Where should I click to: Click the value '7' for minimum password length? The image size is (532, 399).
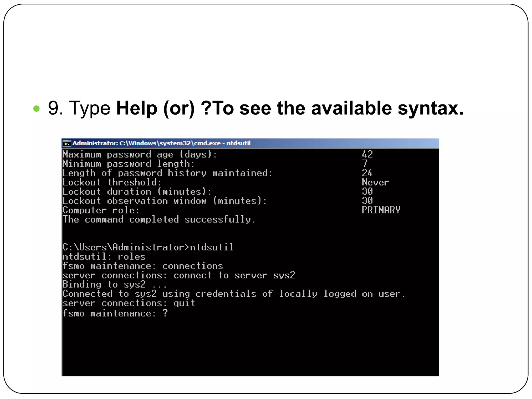pos(365,164)
